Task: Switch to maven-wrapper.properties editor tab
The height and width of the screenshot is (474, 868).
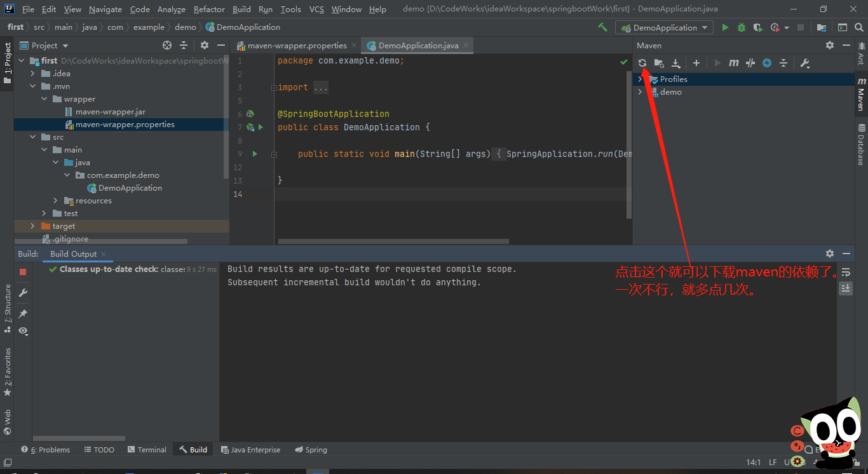Action: pyautogui.click(x=296, y=45)
